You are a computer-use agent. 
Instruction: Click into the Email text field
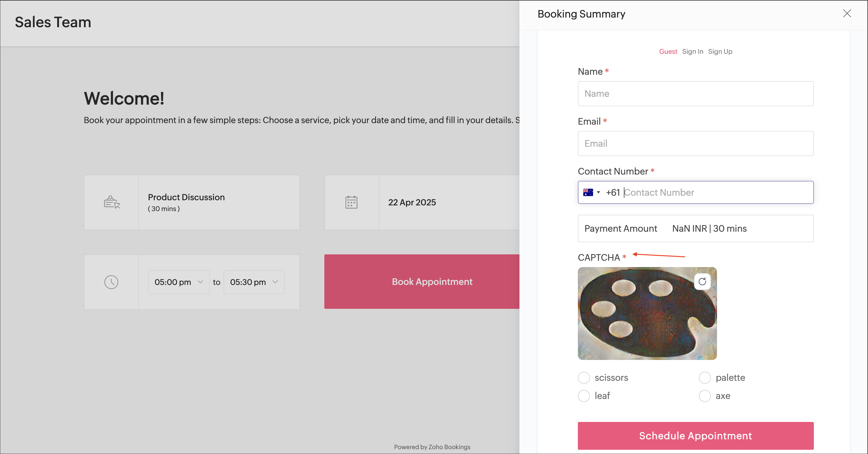pos(696,143)
